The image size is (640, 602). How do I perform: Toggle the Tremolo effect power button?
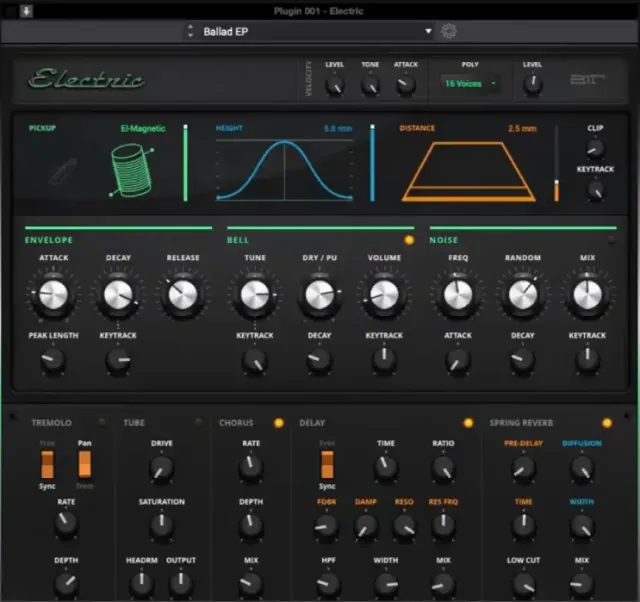coord(102,422)
